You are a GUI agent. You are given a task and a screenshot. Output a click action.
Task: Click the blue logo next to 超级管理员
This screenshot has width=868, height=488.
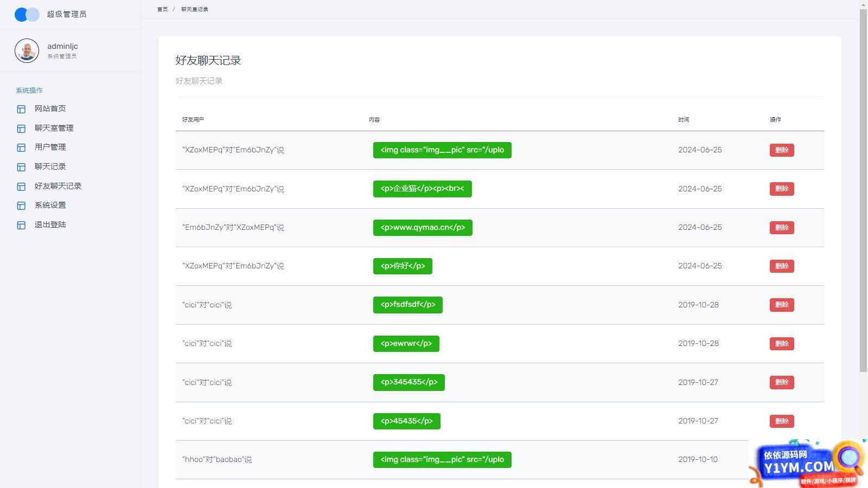tap(27, 15)
